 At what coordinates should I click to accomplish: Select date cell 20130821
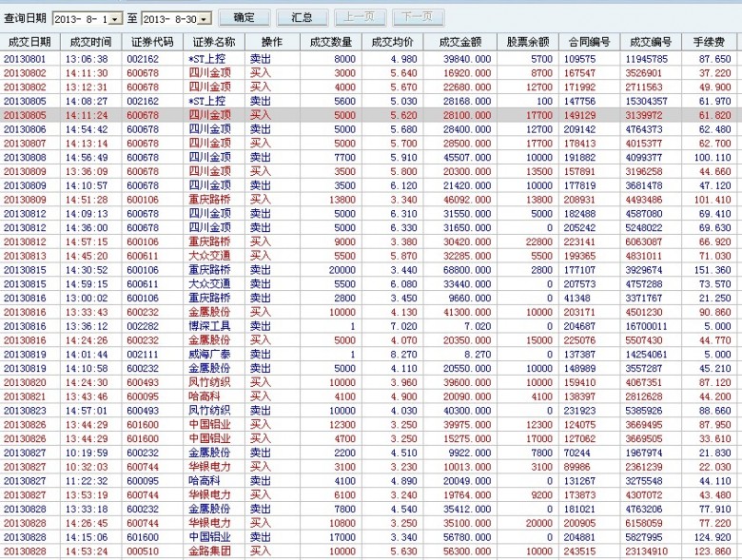(25, 396)
